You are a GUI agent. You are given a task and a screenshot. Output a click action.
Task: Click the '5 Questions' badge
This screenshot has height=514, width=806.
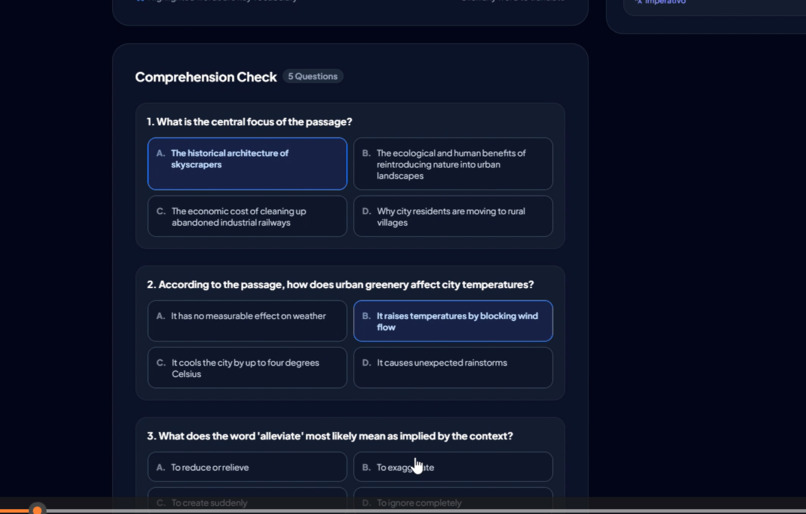tap(313, 76)
